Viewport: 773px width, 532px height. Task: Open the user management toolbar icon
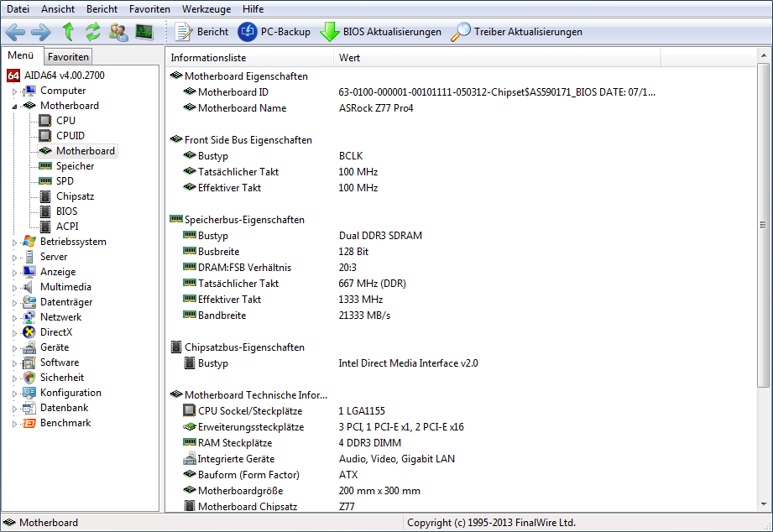(118, 32)
